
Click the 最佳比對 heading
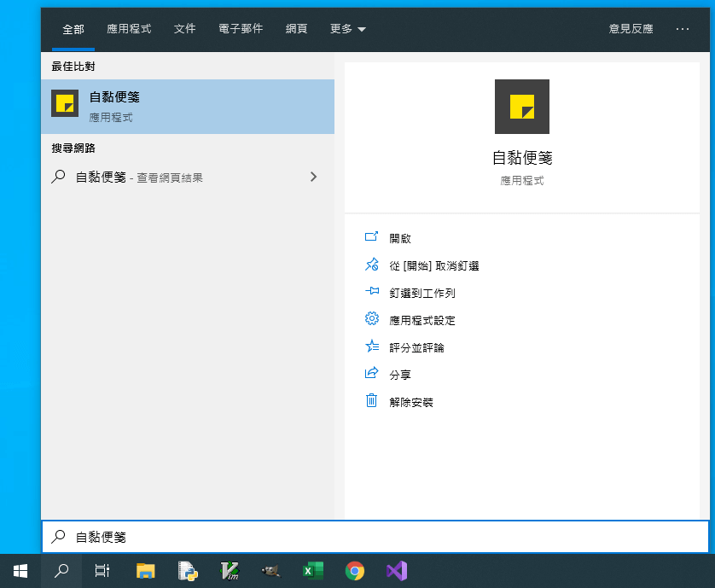coord(73,67)
